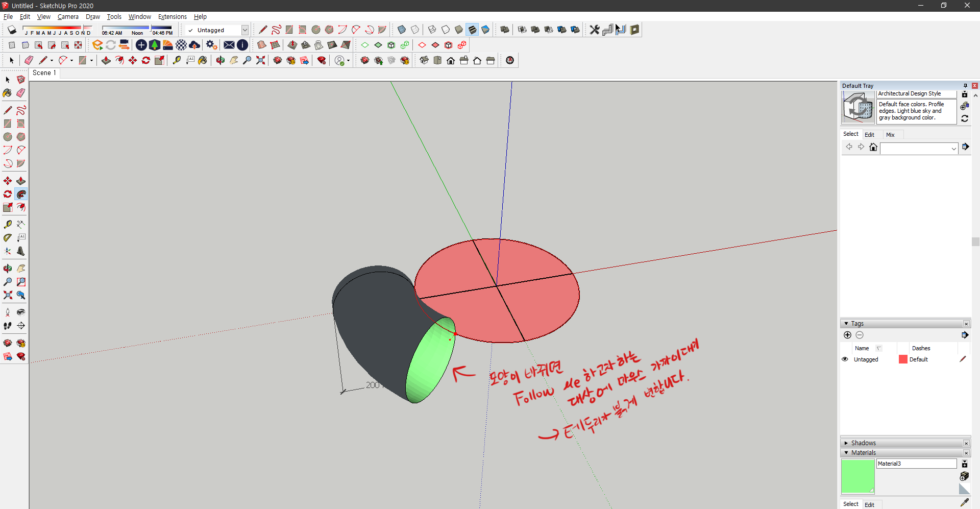Image resolution: width=980 pixels, height=509 pixels.
Task: Click the Architectural Design Style thumbnail
Action: pyautogui.click(x=858, y=107)
